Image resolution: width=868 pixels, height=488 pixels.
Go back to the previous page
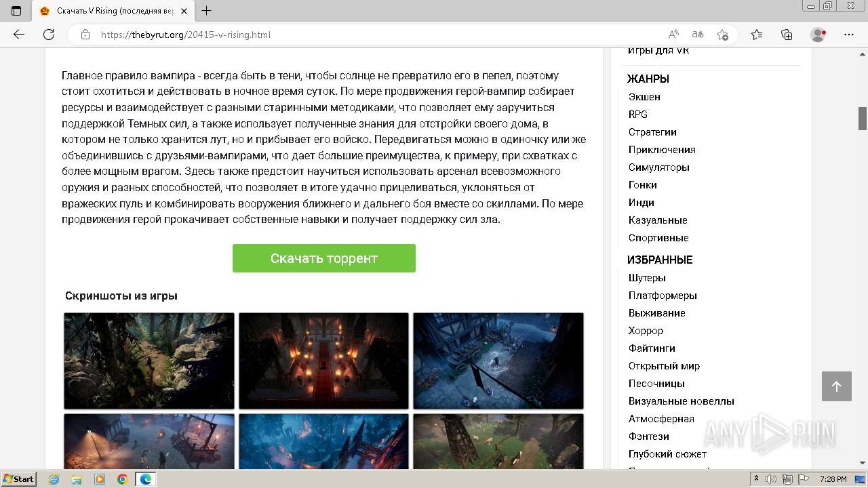(19, 35)
